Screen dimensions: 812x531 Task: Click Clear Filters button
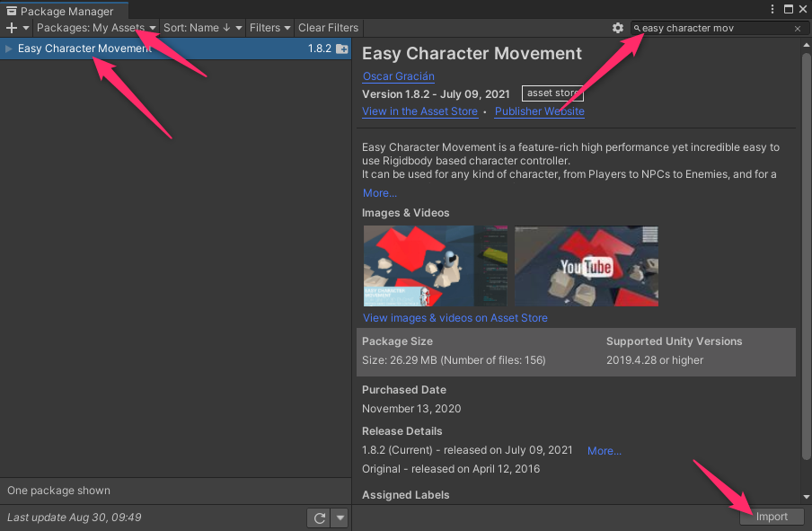coord(329,28)
